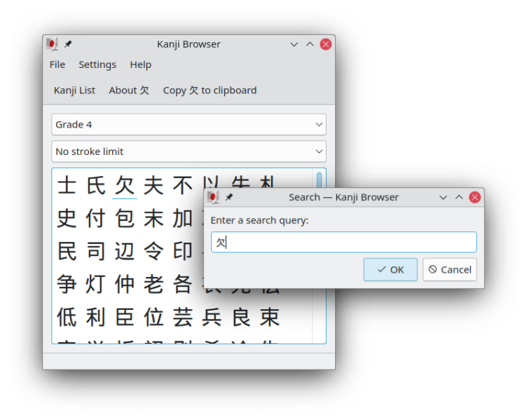Minimize the Search dialog with down chevron
Screen dimensions: 527x420
(443, 198)
